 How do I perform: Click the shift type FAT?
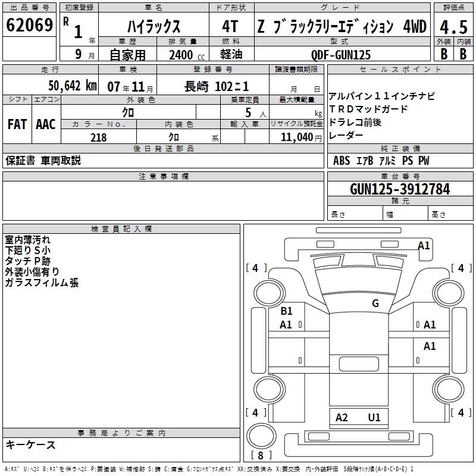[x=17, y=124]
